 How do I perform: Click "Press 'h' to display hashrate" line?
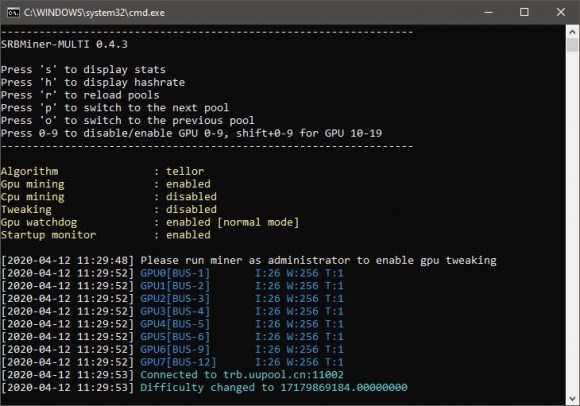pos(93,82)
